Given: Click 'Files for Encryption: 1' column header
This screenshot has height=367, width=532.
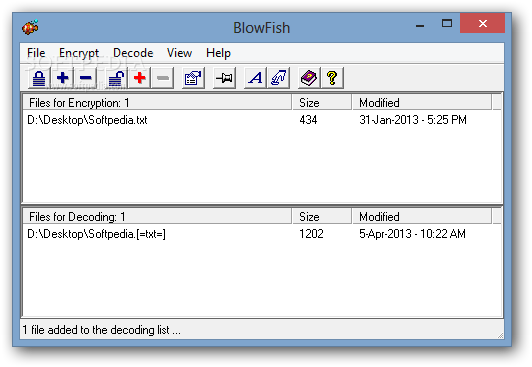Looking at the screenshot, I should 157,102.
